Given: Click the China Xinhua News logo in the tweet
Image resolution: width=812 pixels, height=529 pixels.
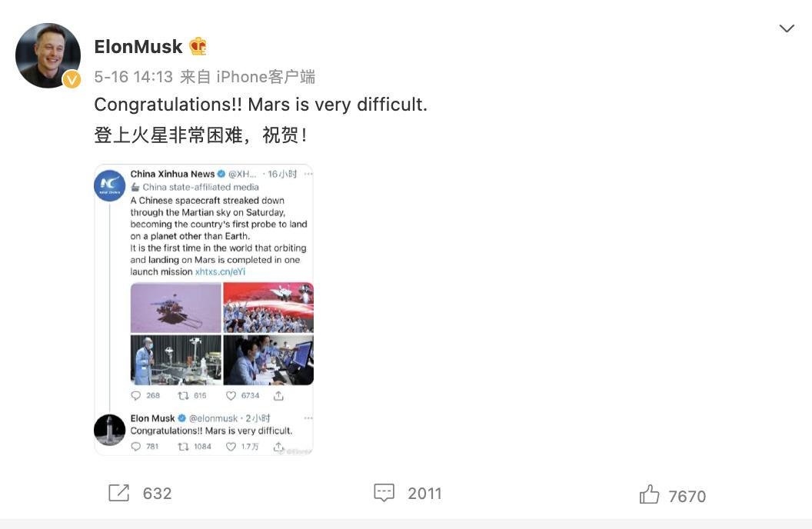Looking at the screenshot, I should (110, 186).
